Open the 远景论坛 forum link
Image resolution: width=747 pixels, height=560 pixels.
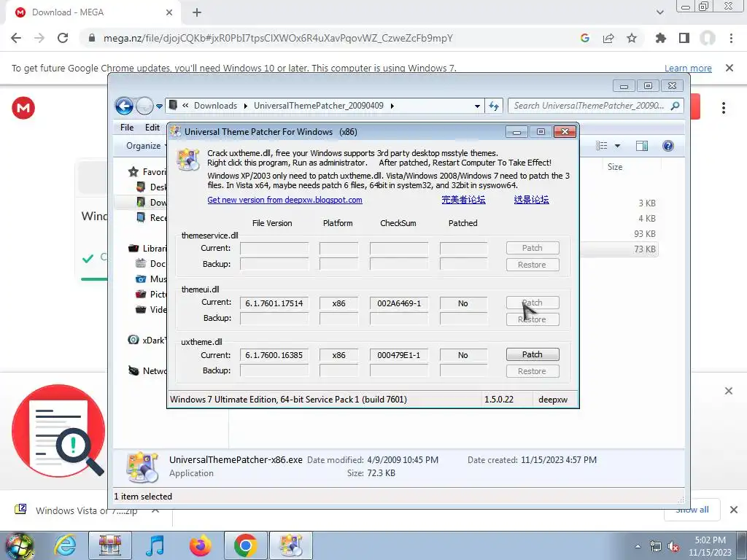coord(531,200)
